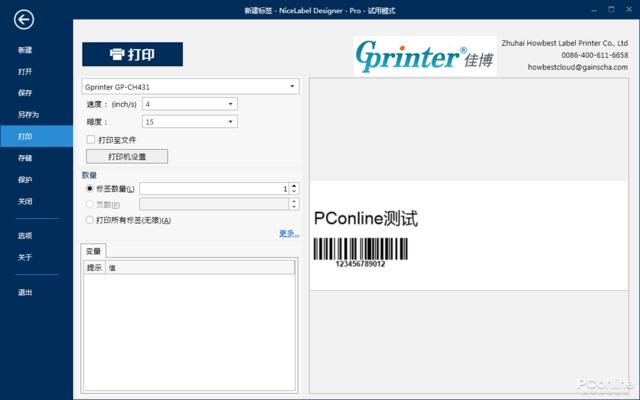
Task: Open 关于 in the sidebar
Action: pyautogui.click(x=25, y=257)
